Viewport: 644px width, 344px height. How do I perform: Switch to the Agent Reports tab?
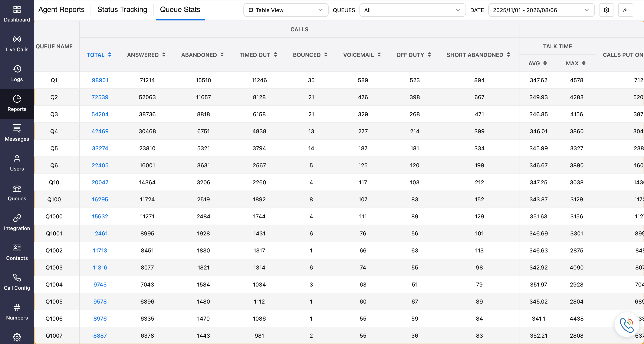(62, 10)
